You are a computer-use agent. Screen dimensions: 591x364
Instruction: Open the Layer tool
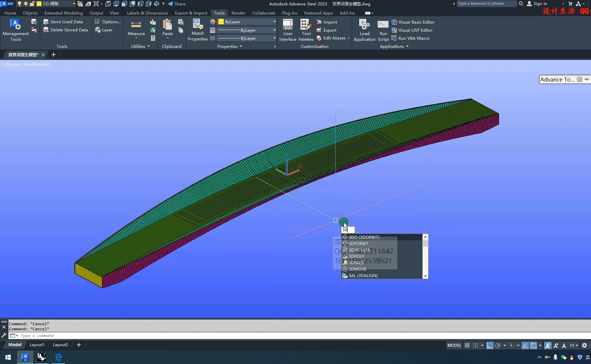point(104,30)
